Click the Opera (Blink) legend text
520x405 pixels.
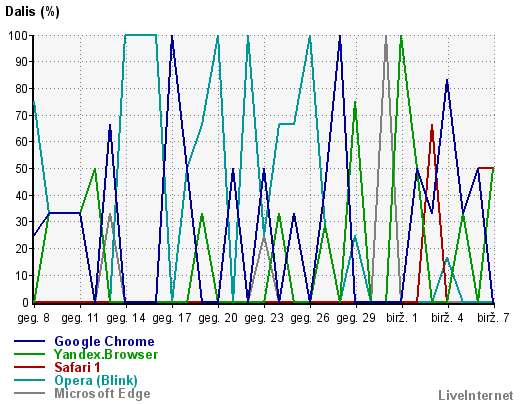pyautogui.click(x=96, y=381)
